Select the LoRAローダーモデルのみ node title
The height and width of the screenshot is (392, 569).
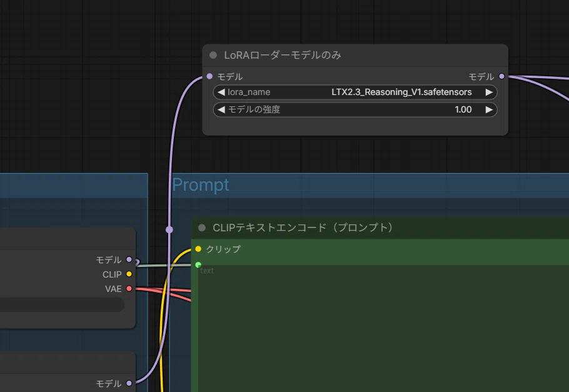click(x=283, y=55)
